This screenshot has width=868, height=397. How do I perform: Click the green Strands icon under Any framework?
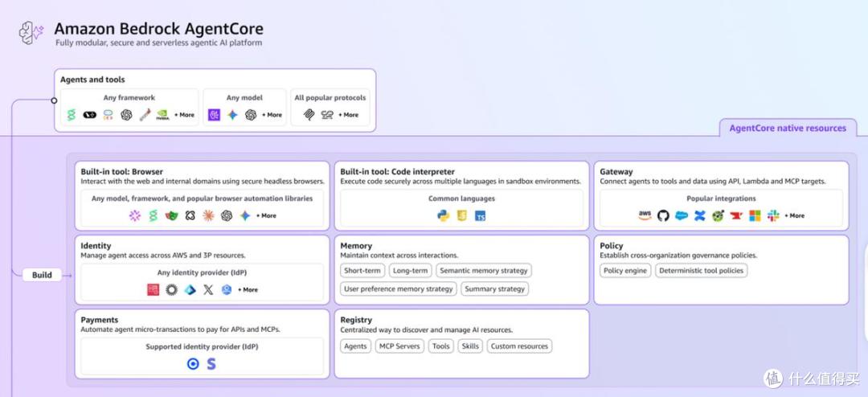click(71, 115)
